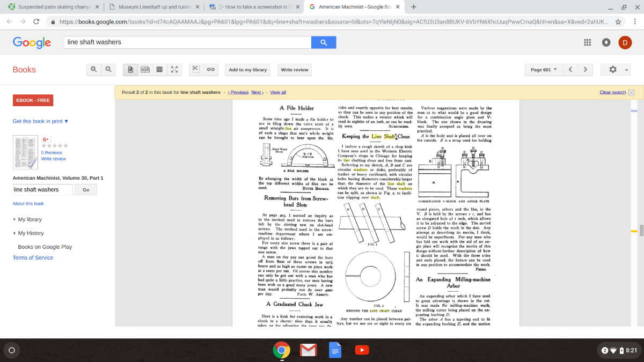This screenshot has height=362, width=644.
Task: Go to the next page arrow
Action: [x=585, y=70]
